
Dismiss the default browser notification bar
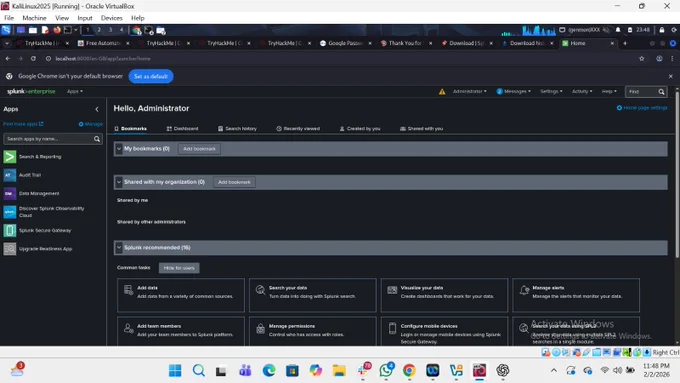point(670,76)
